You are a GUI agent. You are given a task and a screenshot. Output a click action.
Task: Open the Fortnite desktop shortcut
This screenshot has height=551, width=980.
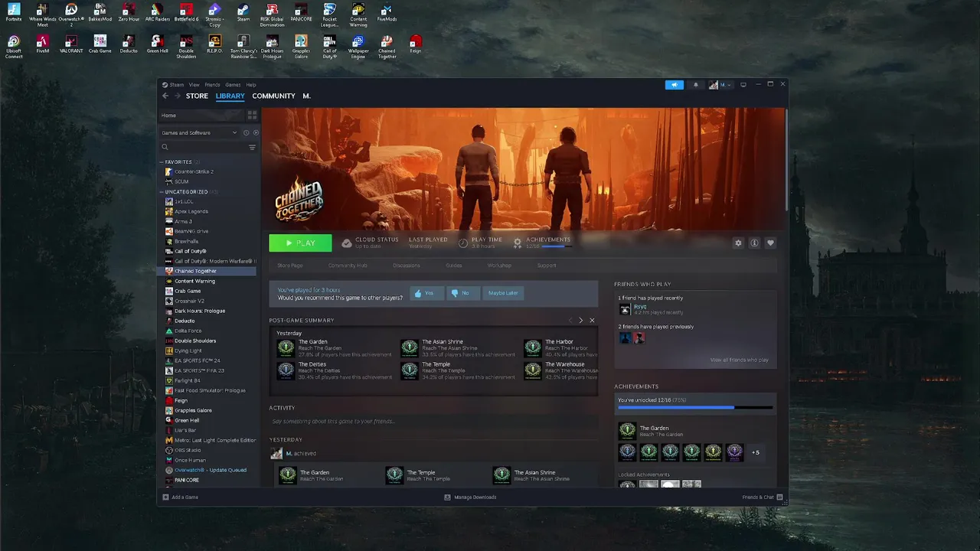tap(14, 14)
